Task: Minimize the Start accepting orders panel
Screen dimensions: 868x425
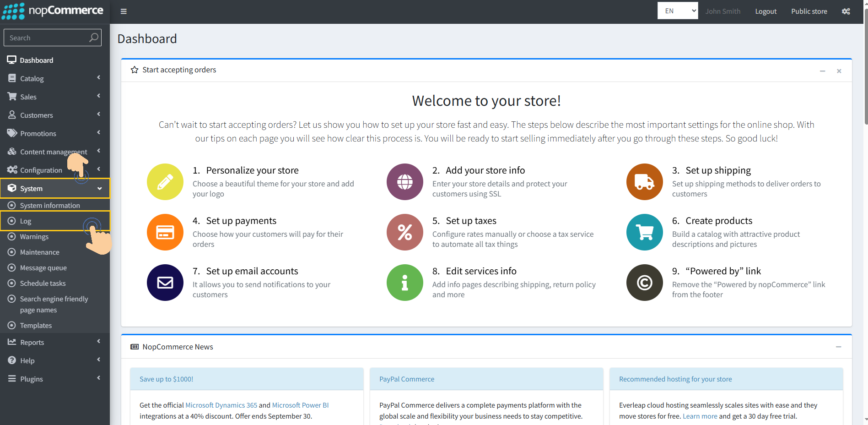Action: [x=822, y=71]
